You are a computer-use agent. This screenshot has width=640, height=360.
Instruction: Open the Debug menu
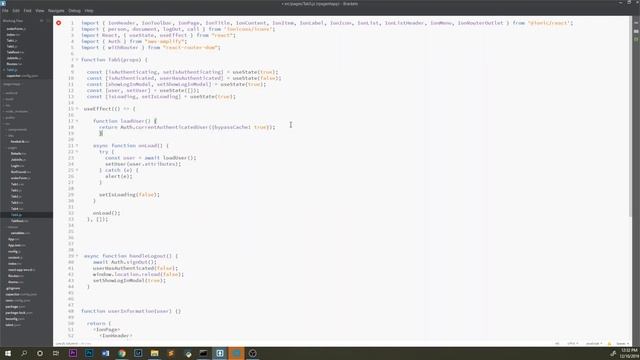point(74,11)
